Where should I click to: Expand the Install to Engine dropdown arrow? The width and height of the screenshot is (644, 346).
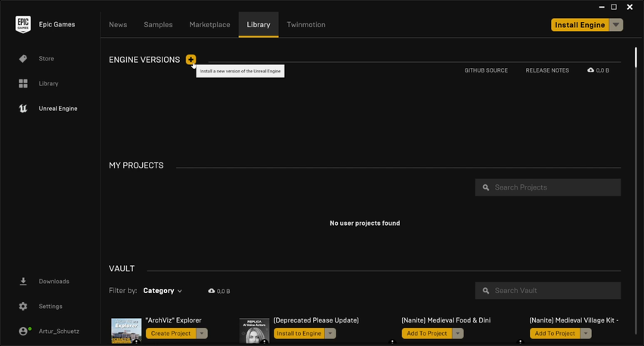[x=330, y=333]
